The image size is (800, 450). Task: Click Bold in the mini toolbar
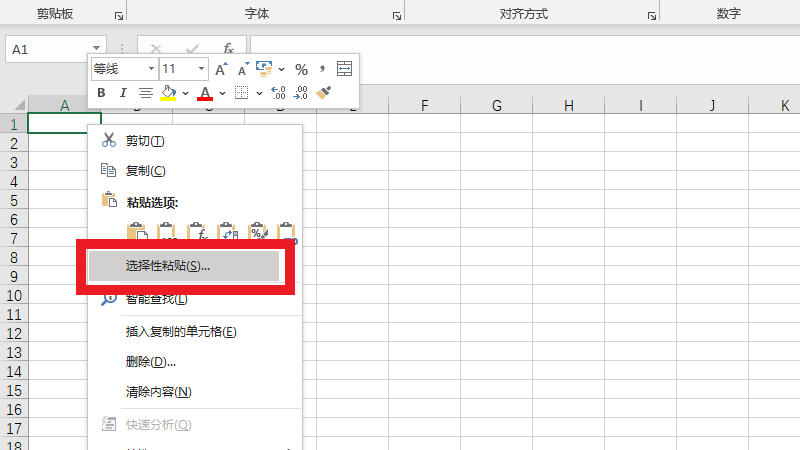pos(101,93)
